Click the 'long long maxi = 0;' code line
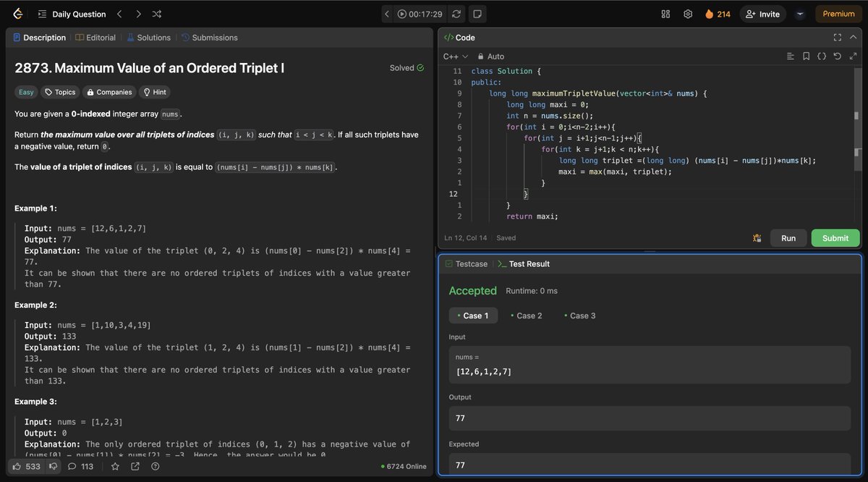 [x=548, y=105]
